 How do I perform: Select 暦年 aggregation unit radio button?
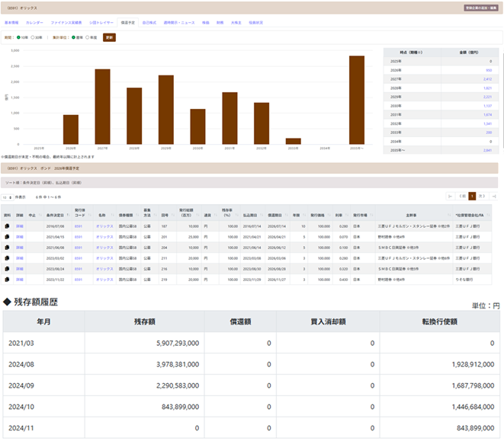click(x=74, y=37)
